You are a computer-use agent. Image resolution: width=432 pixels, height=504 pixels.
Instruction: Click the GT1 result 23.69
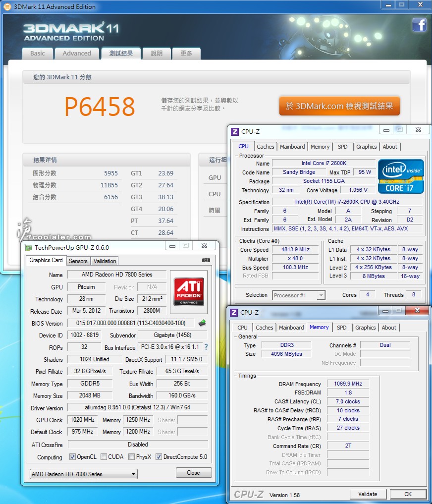coord(165,173)
